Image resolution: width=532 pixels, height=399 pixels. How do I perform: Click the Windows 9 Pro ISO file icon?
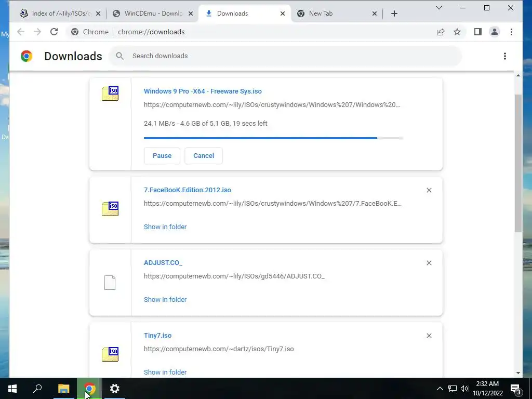110,94
